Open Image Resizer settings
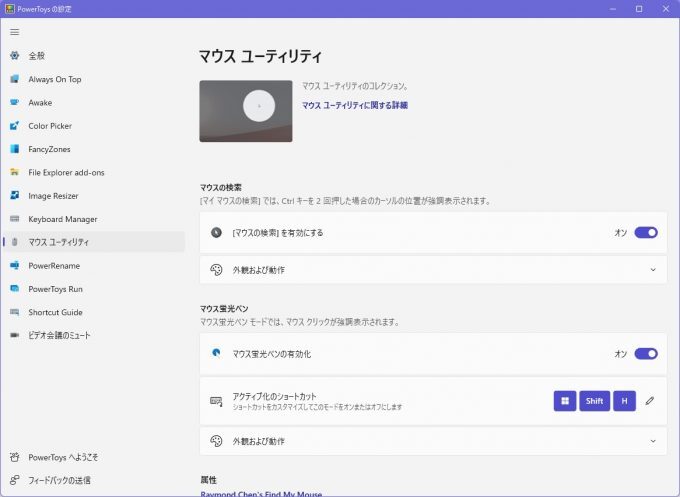Image resolution: width=680 pixels, height=497 pixels. coord(93,196)
